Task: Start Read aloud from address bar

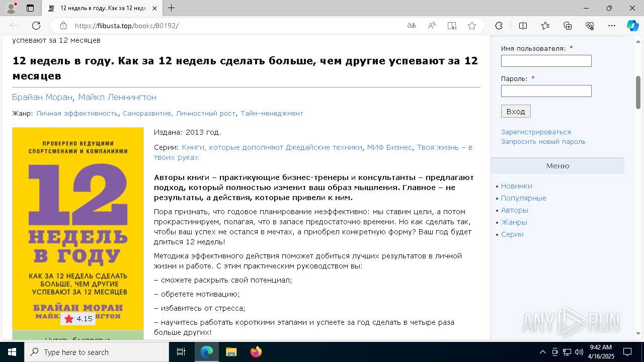Action: point(432,26)
